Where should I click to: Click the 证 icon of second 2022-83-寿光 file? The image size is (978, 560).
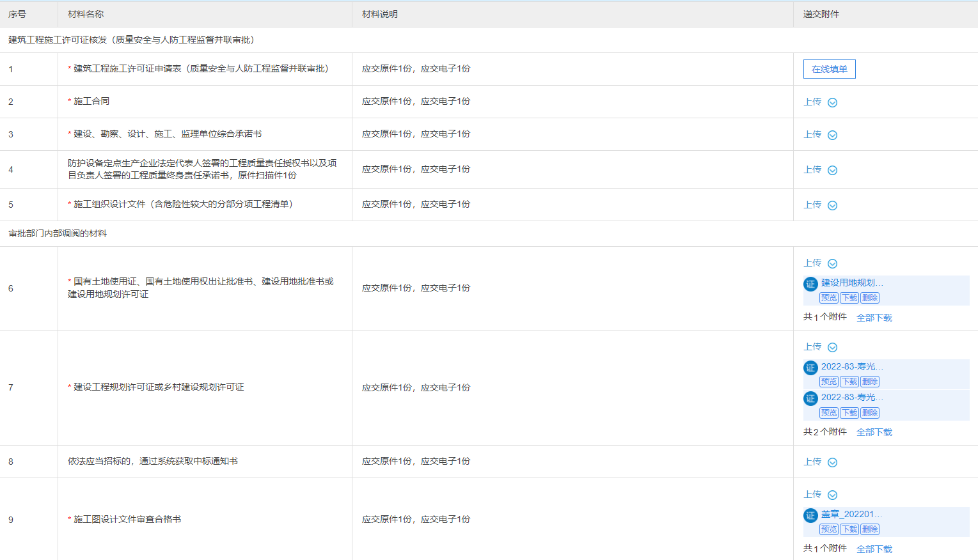tap(810, 398)
